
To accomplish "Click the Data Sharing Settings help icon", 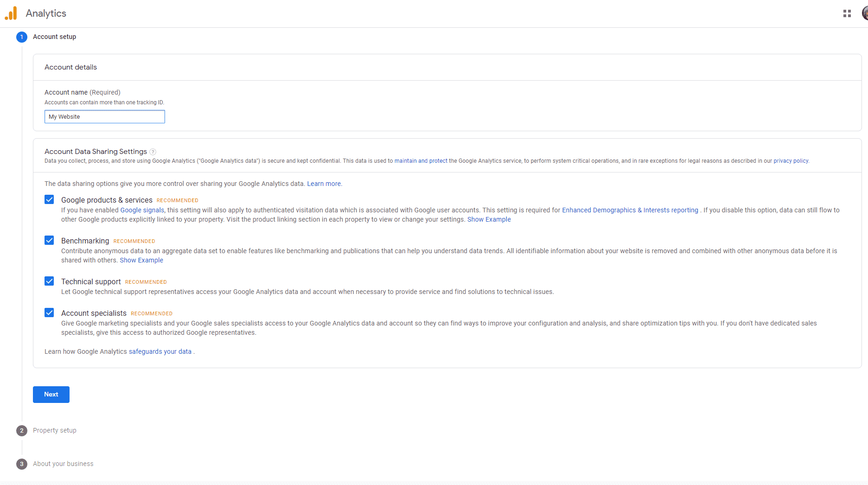I will pos(153,152).
